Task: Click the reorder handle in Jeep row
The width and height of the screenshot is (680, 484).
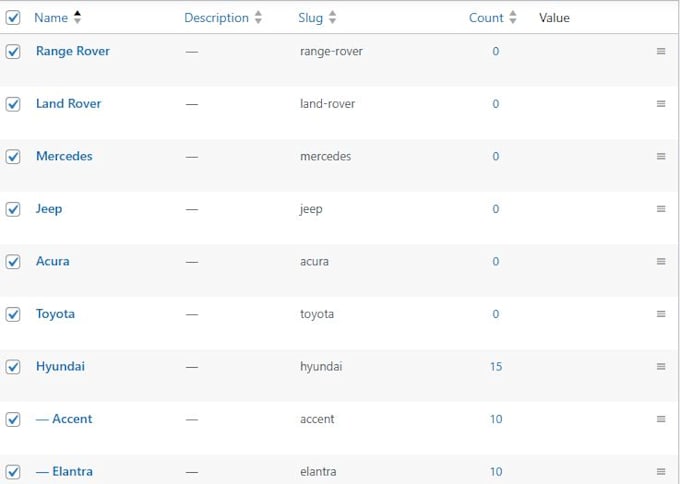Action: point(660,209)
